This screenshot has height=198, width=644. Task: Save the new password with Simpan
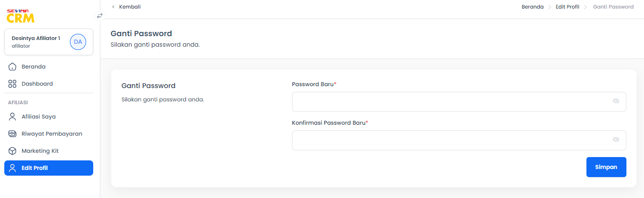(606, 167)
